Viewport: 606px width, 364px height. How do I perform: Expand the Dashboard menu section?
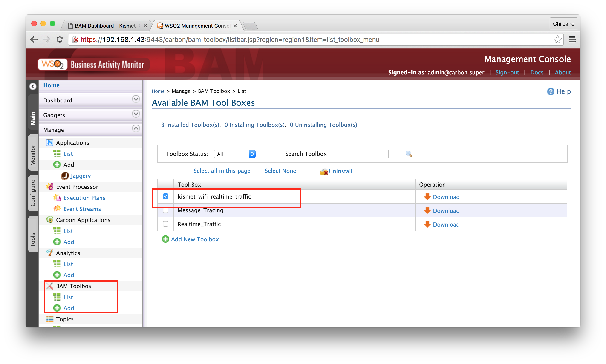click(x=136, y=99)
